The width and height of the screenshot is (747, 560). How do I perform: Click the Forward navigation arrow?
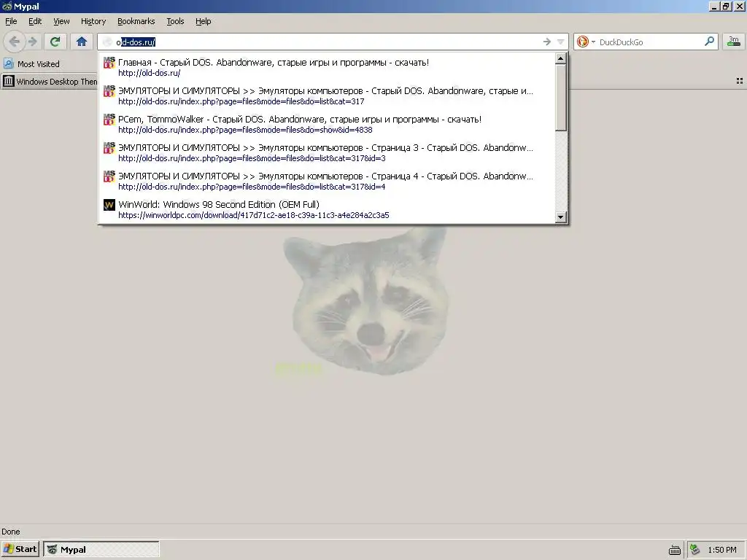coord(32,42)
